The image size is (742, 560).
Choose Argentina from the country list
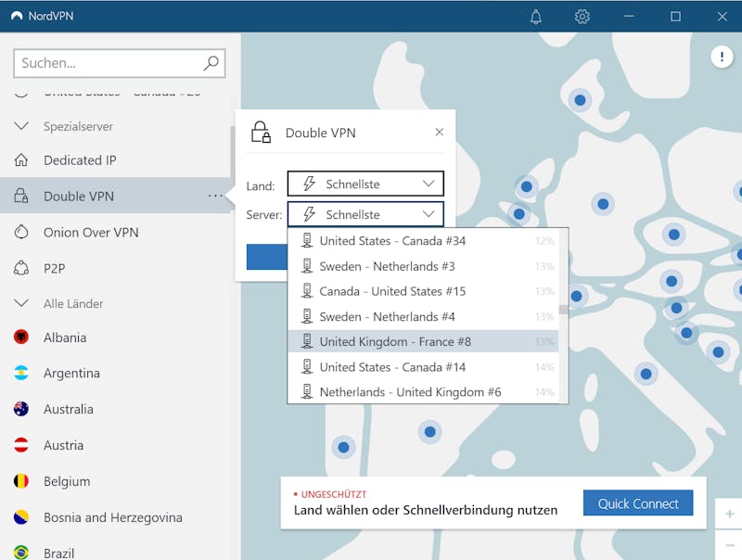(x=115, y=373)
